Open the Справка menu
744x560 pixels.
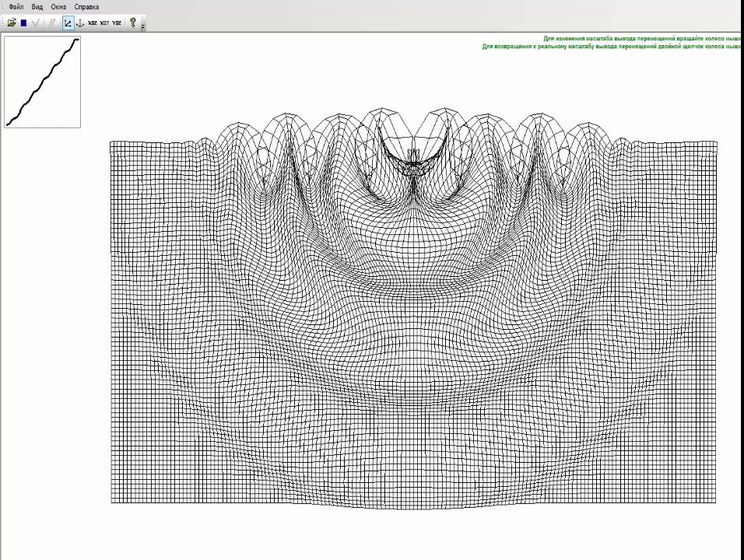[86, 7]
